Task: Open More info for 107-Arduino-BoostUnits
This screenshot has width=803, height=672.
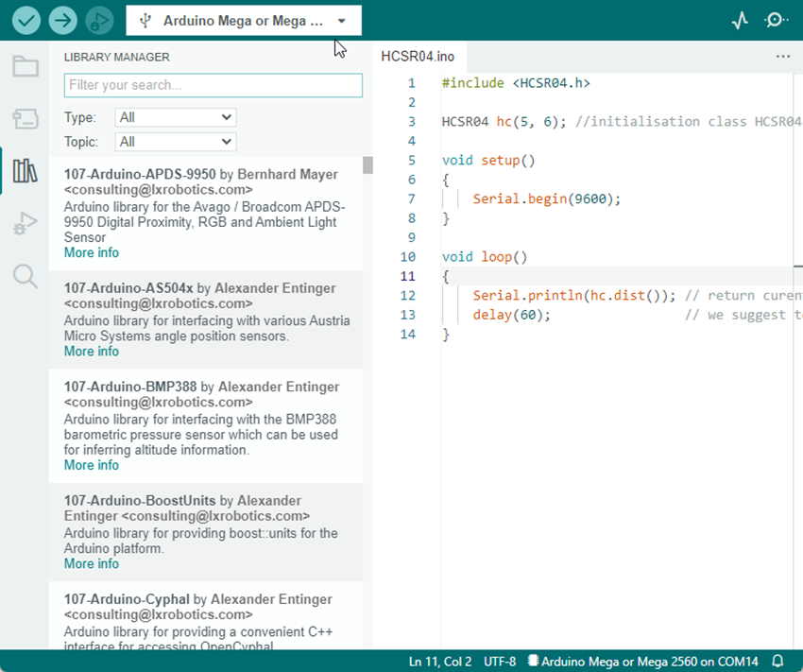Action: [x=91, y=563]
